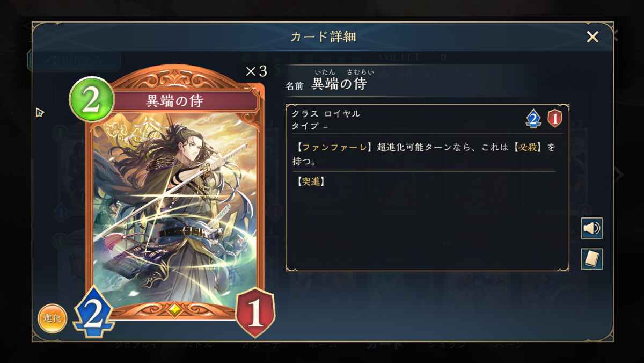Close the カード詳細 dialog with X

[592, 37]
